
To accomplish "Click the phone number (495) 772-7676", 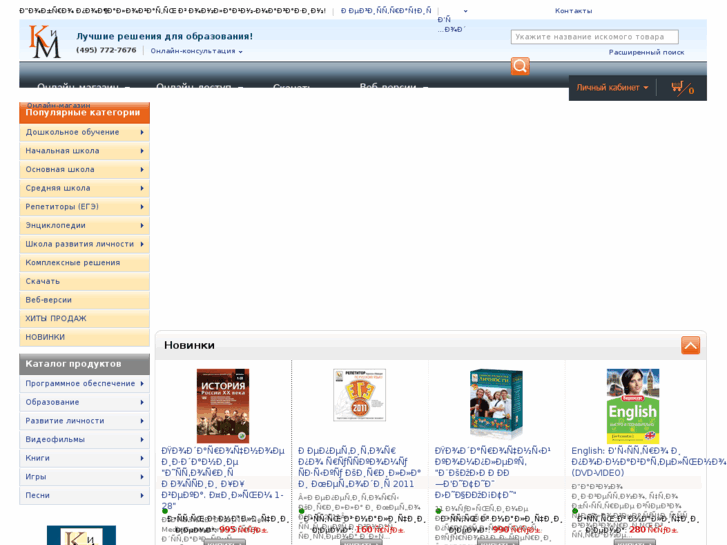I will 106,50.
